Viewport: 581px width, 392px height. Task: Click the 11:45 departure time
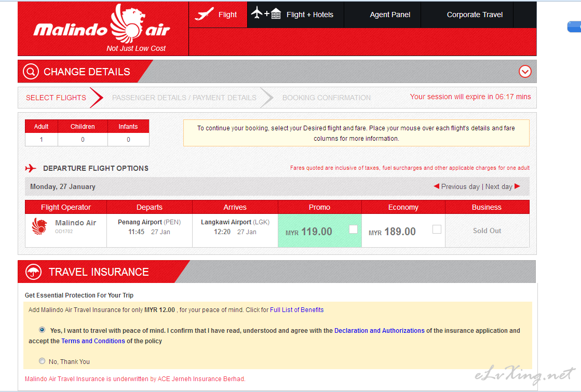point(136,232)
